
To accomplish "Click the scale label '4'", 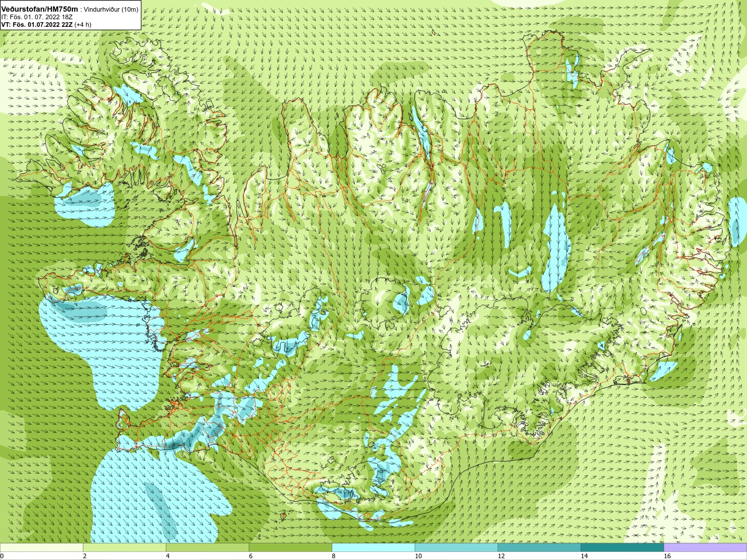I will [167, 556].
